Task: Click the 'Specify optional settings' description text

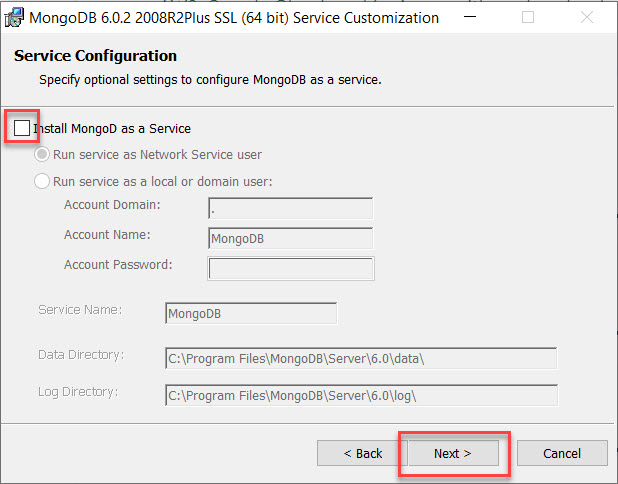Action: (210, 80)
